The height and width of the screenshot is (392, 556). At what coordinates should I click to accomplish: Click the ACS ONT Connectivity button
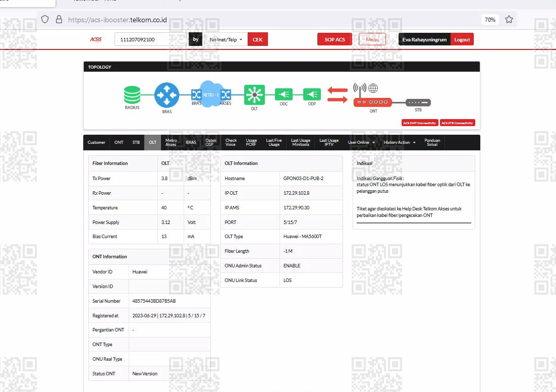click(x=419, y=123)
